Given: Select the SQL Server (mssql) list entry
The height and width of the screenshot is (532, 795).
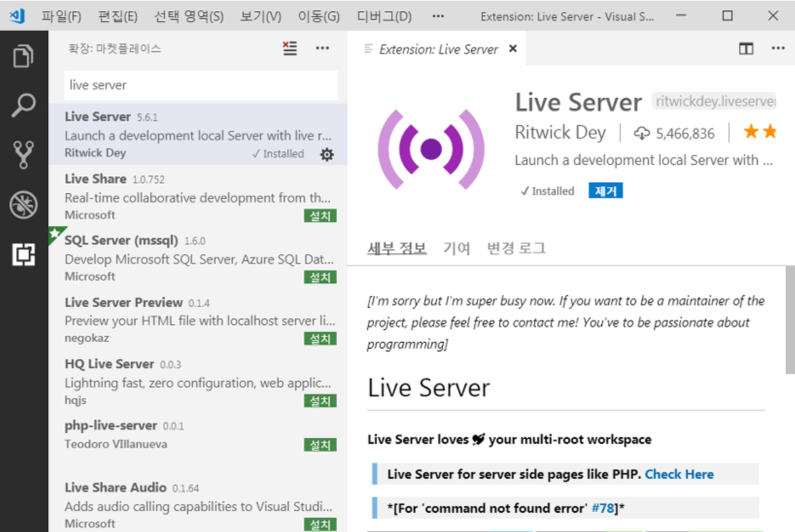Looking at the screenshot, I should pyautogui.click(x=198, y=258).
